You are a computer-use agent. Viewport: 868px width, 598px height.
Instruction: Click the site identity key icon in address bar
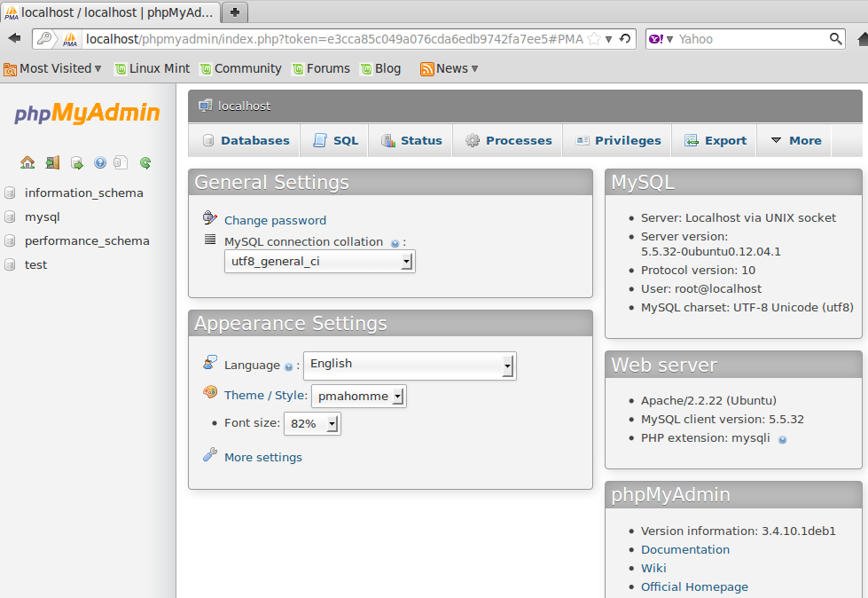[44, 39]
